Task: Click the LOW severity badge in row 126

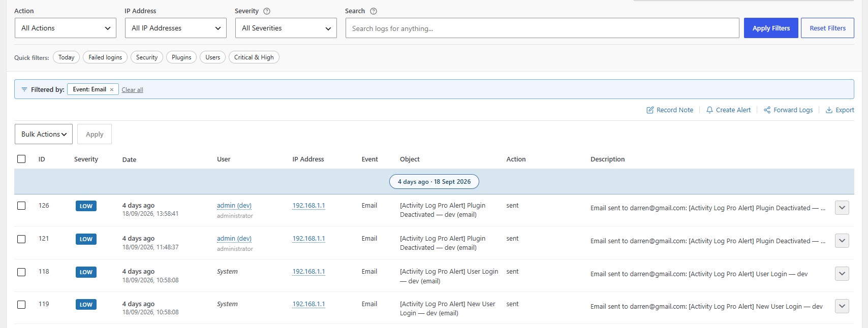Action: [x=86, y=206]
